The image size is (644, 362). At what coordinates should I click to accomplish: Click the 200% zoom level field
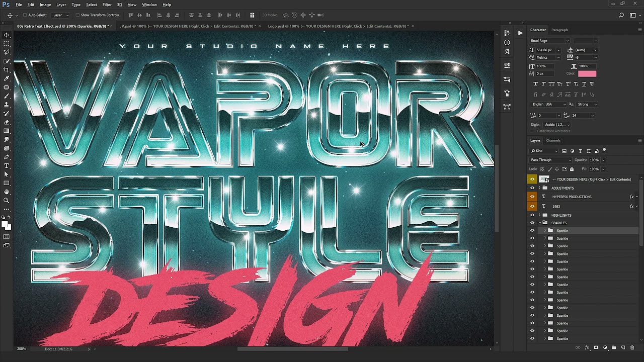click(x=22, y=348)
